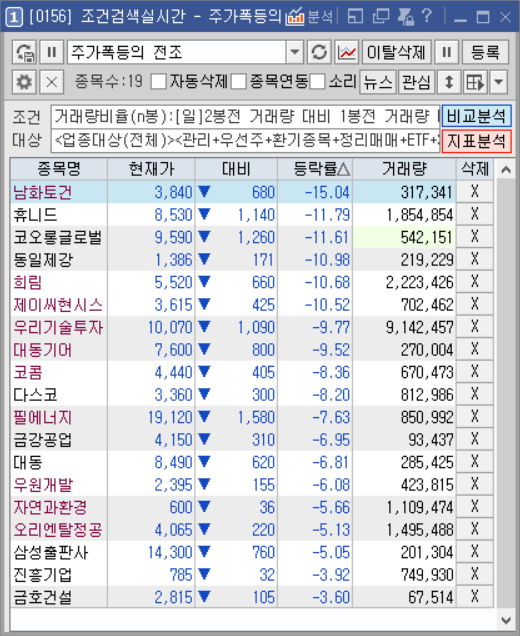Open the 분석 chart icon in title bar

click(309, 17)
